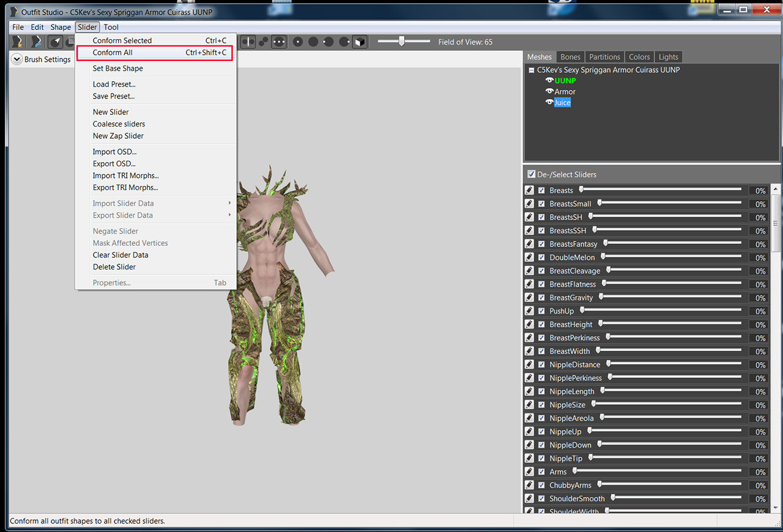
Task: Click the pencil edit icon for NippleDistance
Action: click(x=530, y=364)
